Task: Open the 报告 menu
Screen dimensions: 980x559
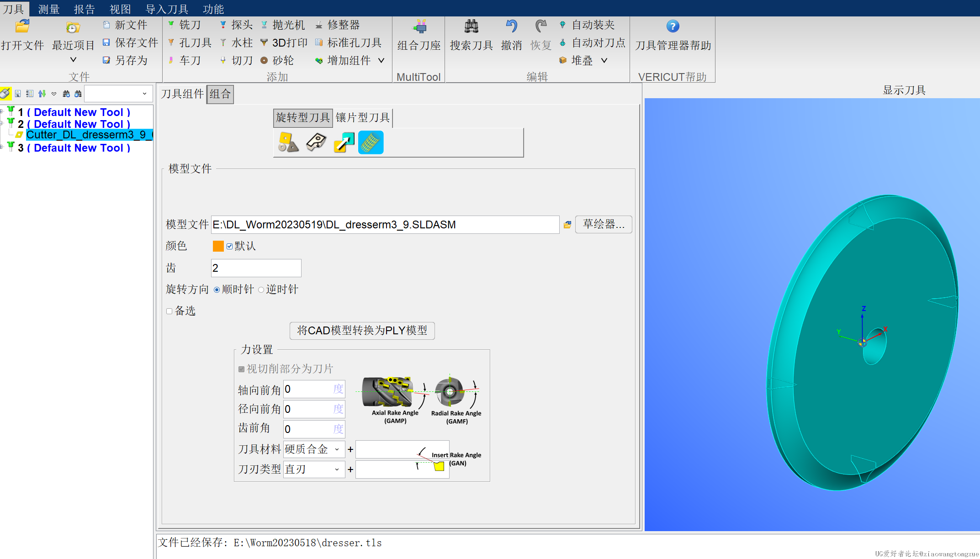Action: pos(85,9)
